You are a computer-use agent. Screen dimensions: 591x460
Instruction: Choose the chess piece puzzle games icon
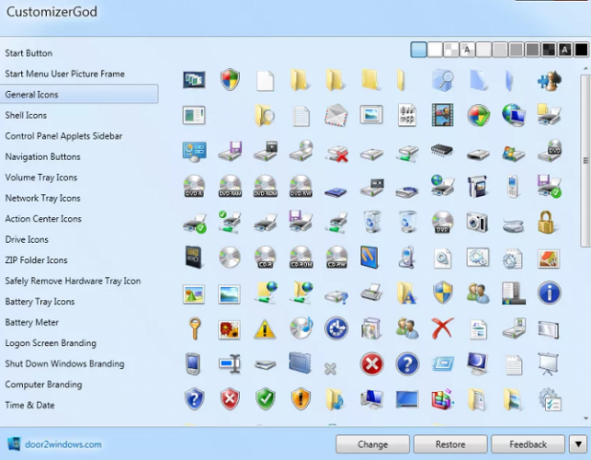point(549,81)
